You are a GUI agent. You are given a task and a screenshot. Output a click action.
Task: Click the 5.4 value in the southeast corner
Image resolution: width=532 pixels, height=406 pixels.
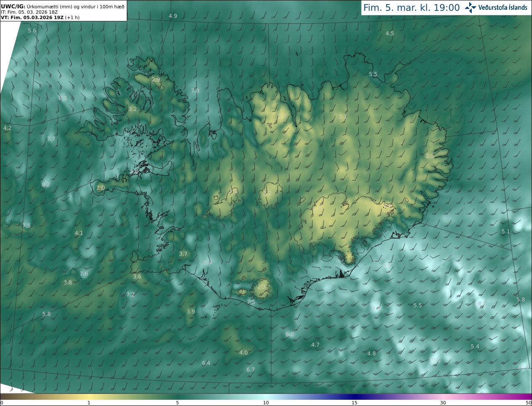point(475,346)
